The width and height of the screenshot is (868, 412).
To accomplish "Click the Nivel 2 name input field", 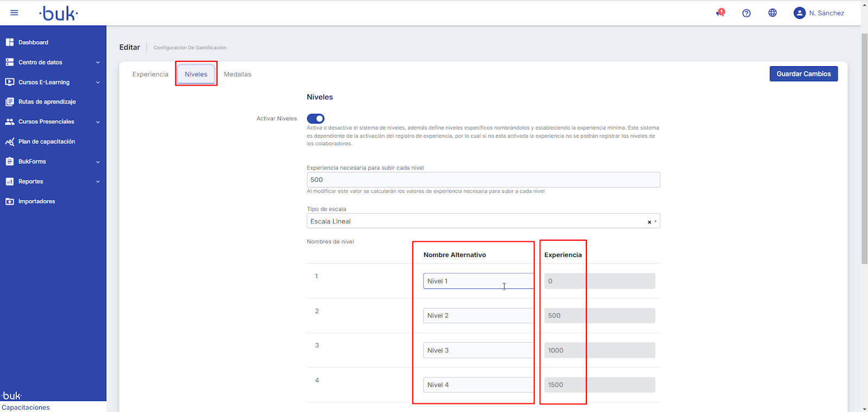I will (x=477, y=316).
